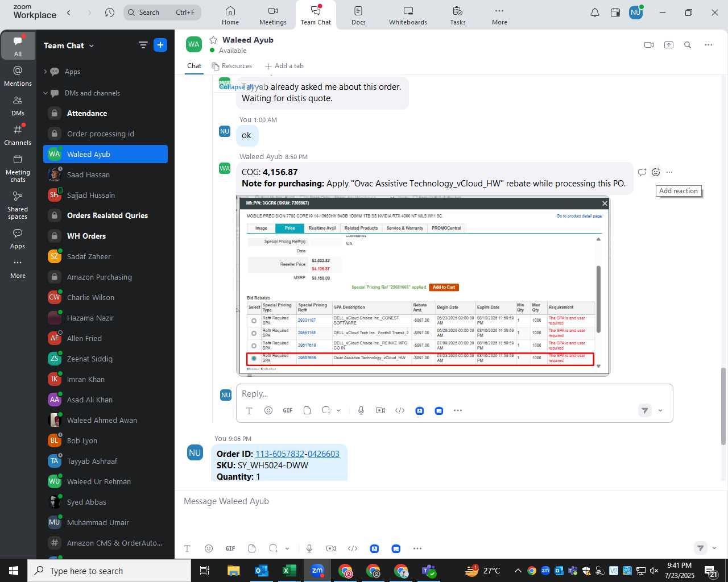728x582 pixels.
Task: Search within the Waleed Ayub chat
Action: 688,45
